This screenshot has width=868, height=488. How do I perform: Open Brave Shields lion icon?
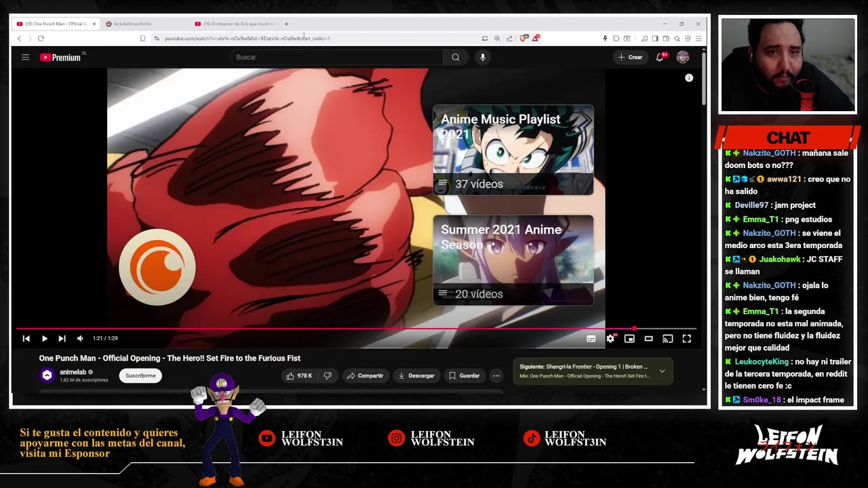(524, 38)
